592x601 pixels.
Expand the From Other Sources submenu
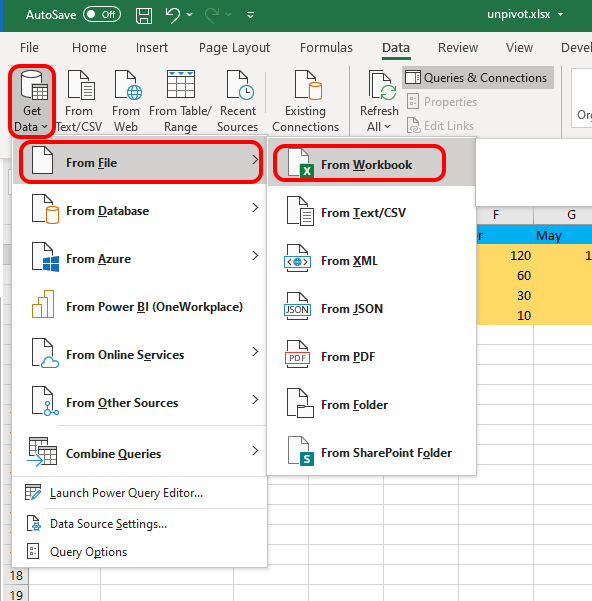click(x=140, y=402)
